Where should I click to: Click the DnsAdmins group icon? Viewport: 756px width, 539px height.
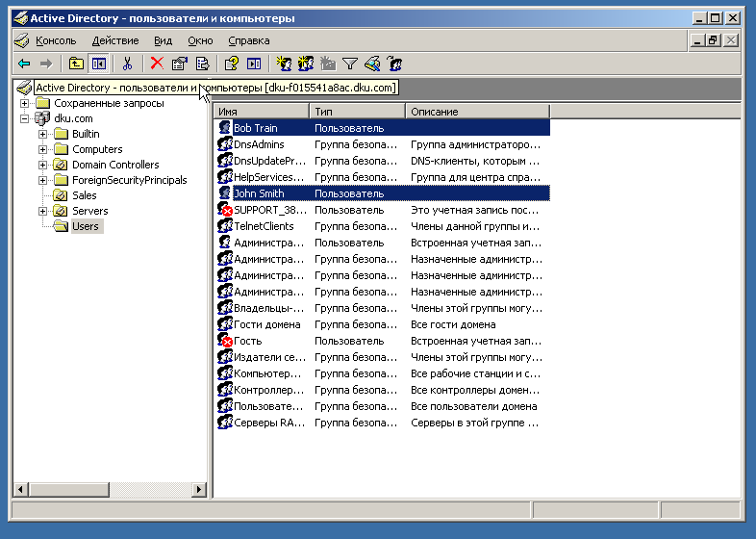(225, 144)
